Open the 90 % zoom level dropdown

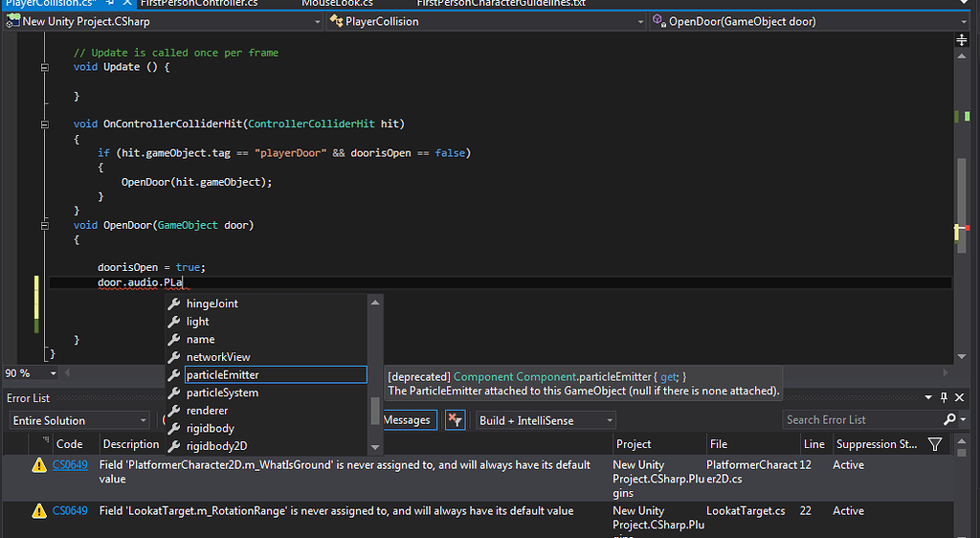53,373
